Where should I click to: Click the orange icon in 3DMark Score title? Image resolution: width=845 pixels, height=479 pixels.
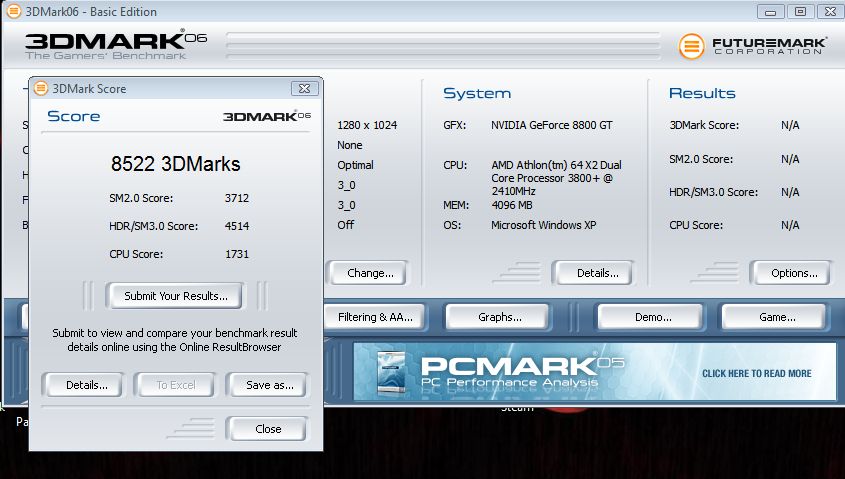(41, 88)
